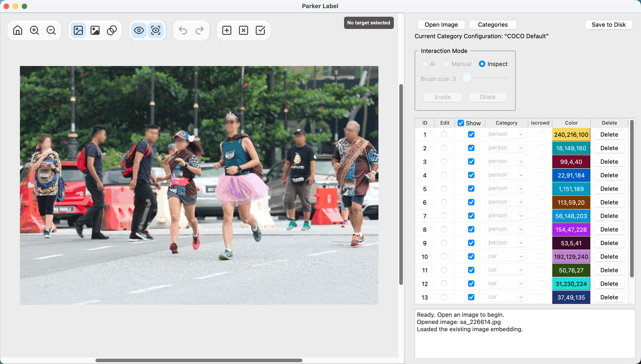
Task: Click the redo arrow icon
Action: click(200, 30)
